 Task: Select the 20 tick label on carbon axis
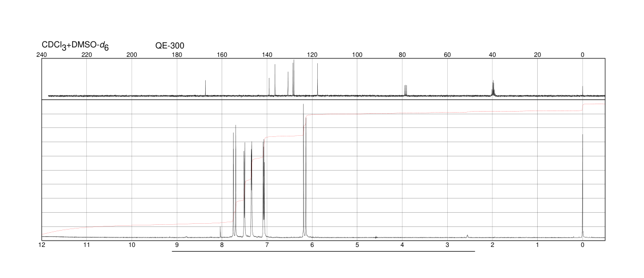click(x=537, y=55)
